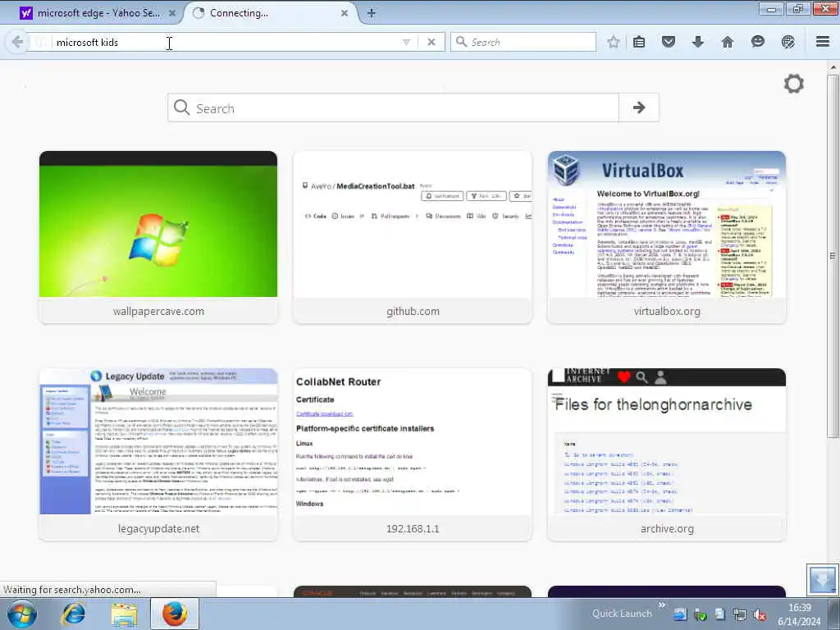This screenshot has height=630, width=840.
Task: Open Windows Explorer folder in taskbar
Action: click(124, 614)
